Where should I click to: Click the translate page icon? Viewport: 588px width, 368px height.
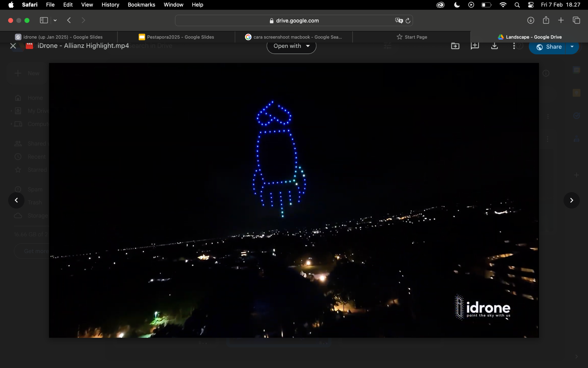tap(399, 20)
